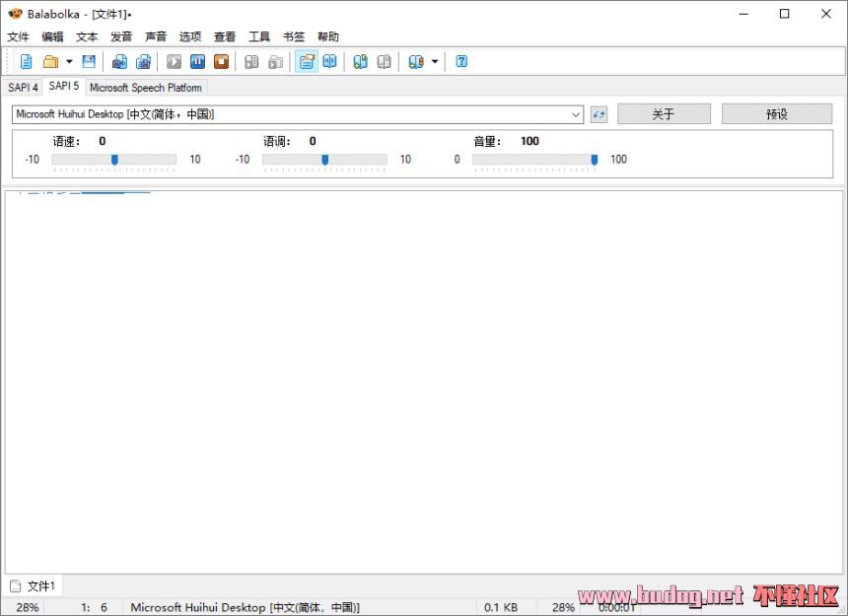
Task: Click the blue help question mark icon
Action: pyautogui.click(x=461, y=61)
